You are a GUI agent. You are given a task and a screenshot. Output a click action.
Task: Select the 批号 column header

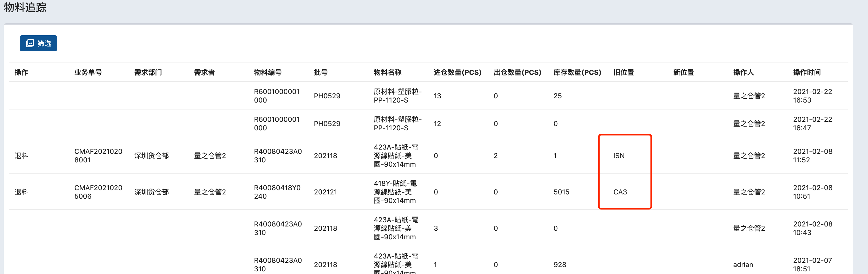click(x=320, y=72)
